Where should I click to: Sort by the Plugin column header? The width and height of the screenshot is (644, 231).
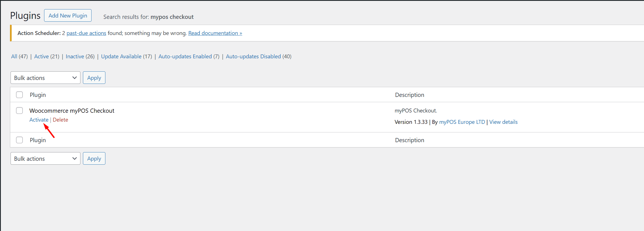pyautogui.click(x=38, y=94)
